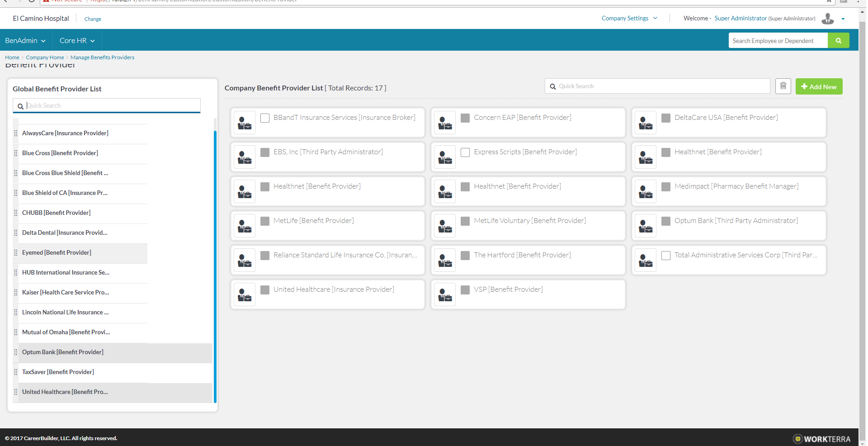Select United Healthcare [Benefit Pro... list item
The image size is (868, 446).
(x=113, y=392)
